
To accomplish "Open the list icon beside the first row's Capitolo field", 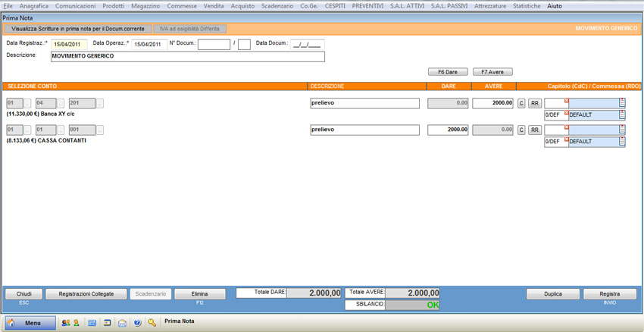I will pyautogui.click(x=622, y=103).
